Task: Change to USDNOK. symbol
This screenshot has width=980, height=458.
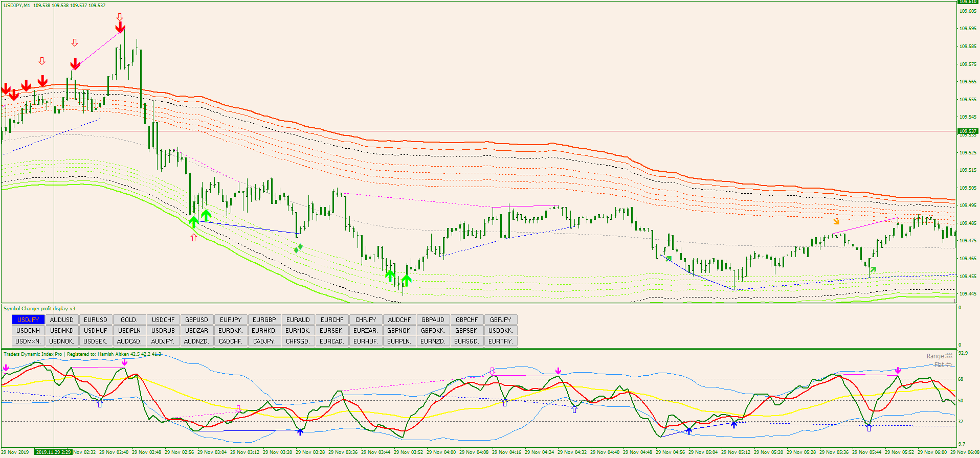Action: click(x=62, y=341)
